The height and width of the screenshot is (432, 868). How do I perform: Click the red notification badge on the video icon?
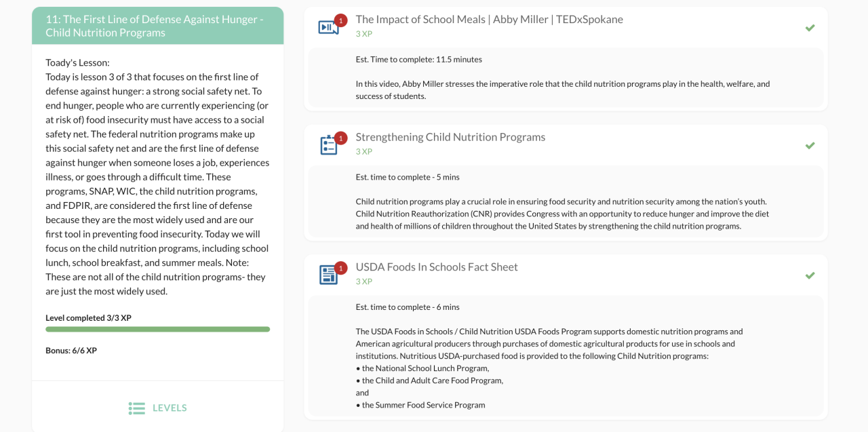(x=340, y=20)
